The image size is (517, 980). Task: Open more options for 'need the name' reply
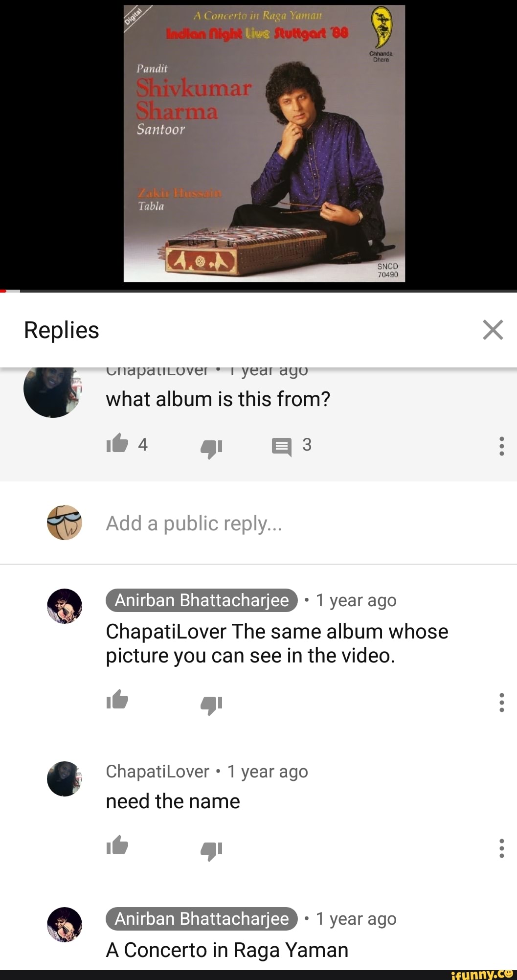[501, 848]
